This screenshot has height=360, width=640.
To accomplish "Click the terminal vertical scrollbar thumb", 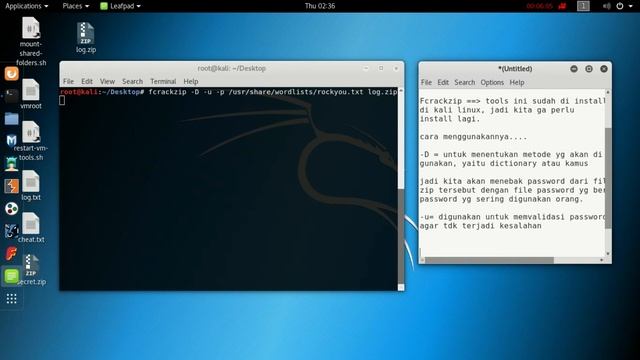I will 401,236.
